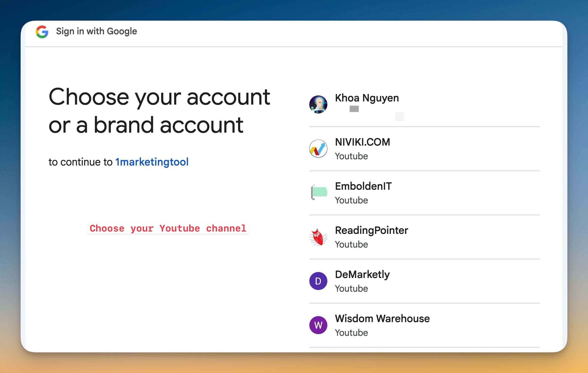Image resolution: width=588 pixels, height=373 pixels.
Task: Click Youtube label under ReadingPointer
Action: point(351,244)
